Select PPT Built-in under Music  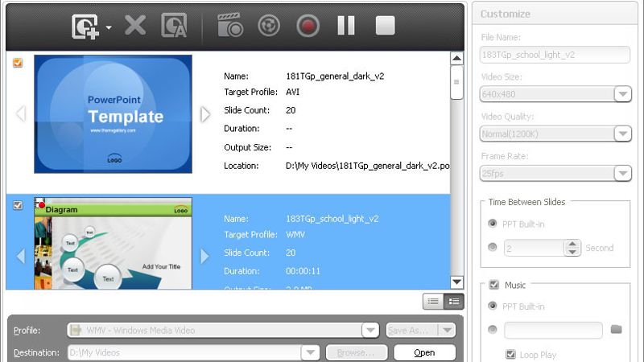tap(493, 306)
